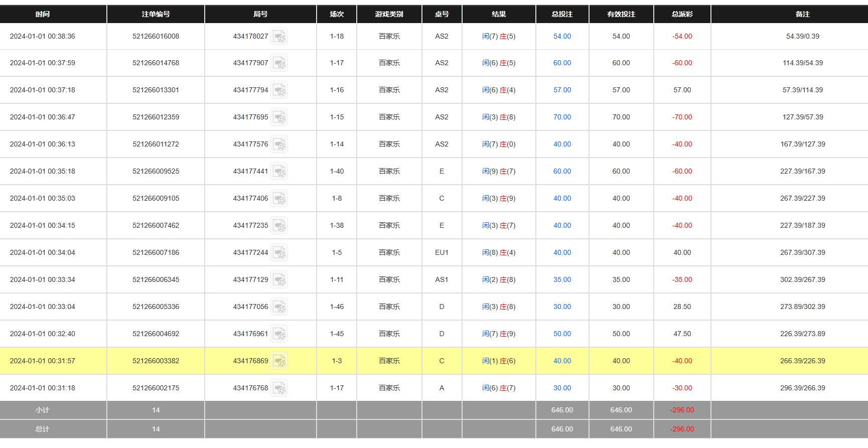Viewport: 868px width, 448px height.
Task: Select order number 521266013301
Action: (x=156, y=90)
